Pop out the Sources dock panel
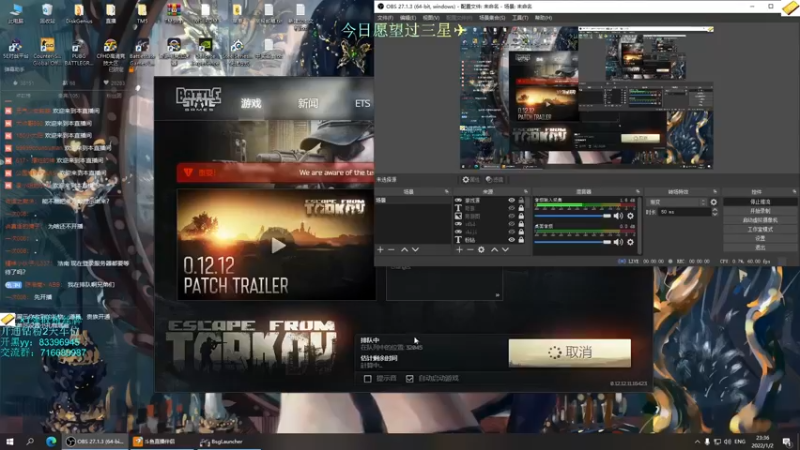800x450 pixels. tap(526, 192)
